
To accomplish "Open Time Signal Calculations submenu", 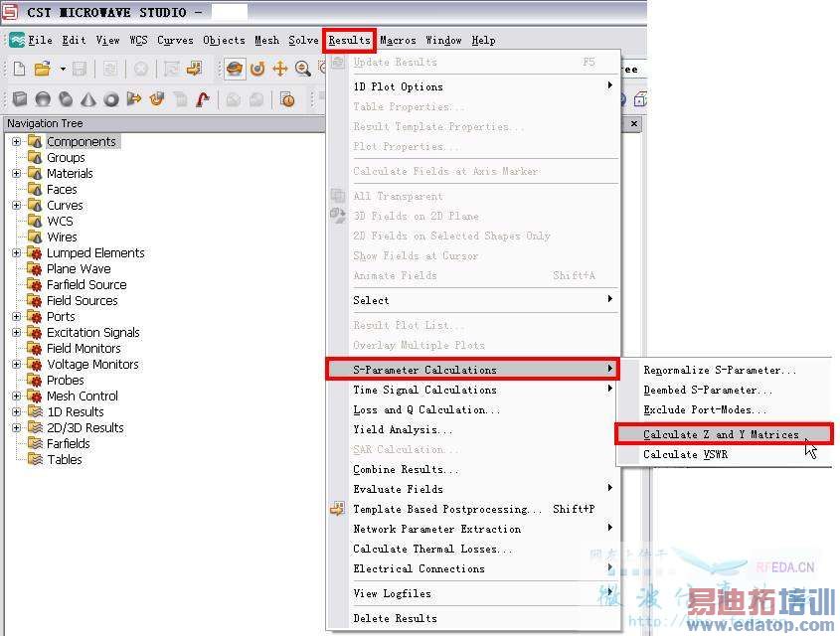I will tap(473, 390).
